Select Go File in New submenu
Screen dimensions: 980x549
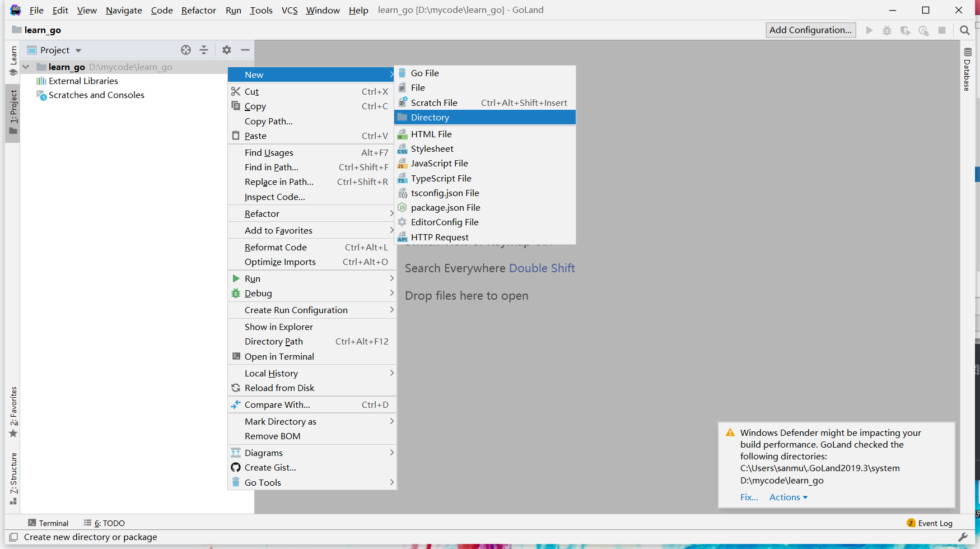(x=485, y=73)
